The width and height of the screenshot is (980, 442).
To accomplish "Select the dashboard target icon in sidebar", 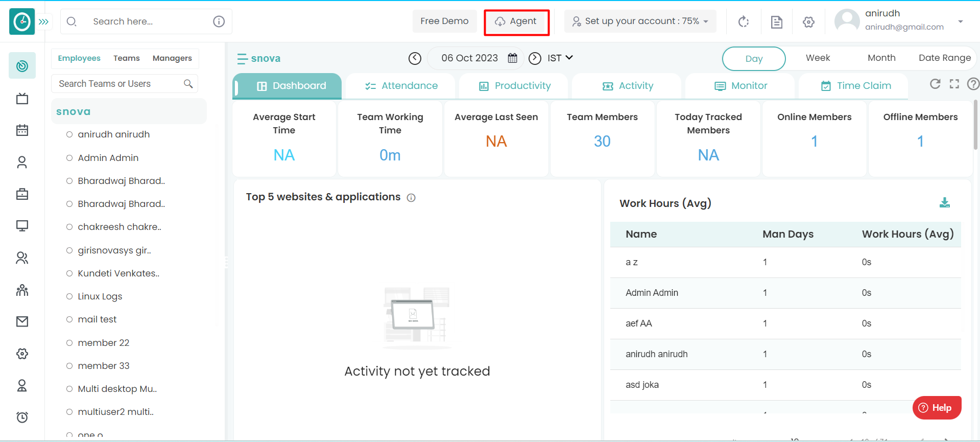I will pyautogui.click(x=22, y=65).
